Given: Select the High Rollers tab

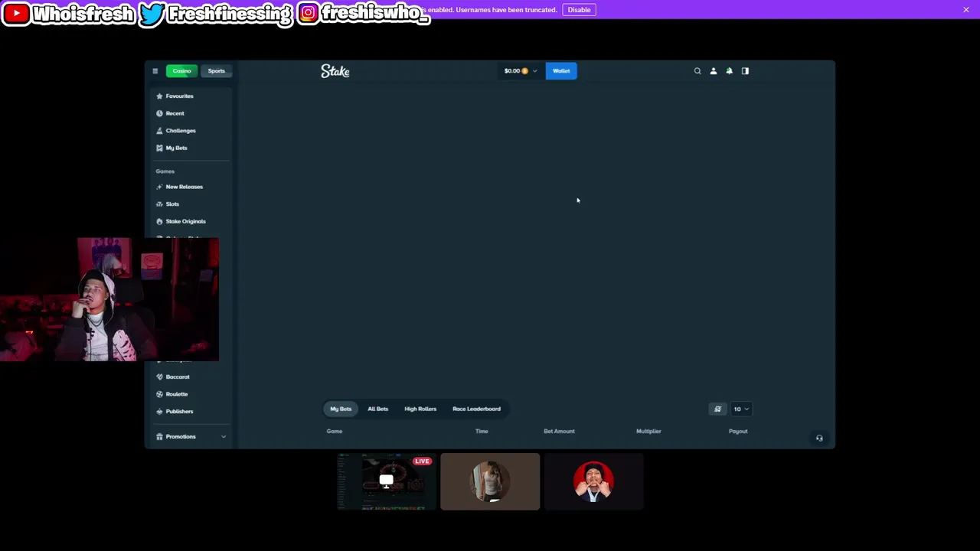Looking at the screenshot, I should click(420, 409).
